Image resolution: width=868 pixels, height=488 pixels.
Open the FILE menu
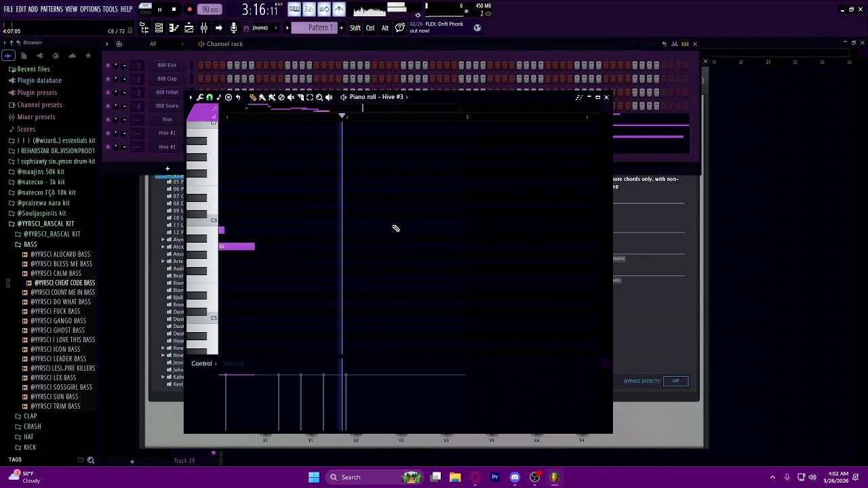pyautogui.click(x=8, y=9)
